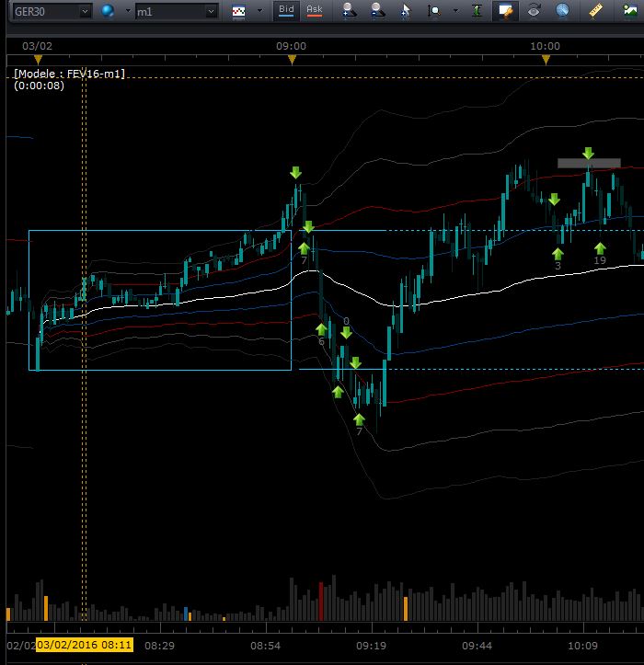Select the ruler measure tool

point(595,11)
